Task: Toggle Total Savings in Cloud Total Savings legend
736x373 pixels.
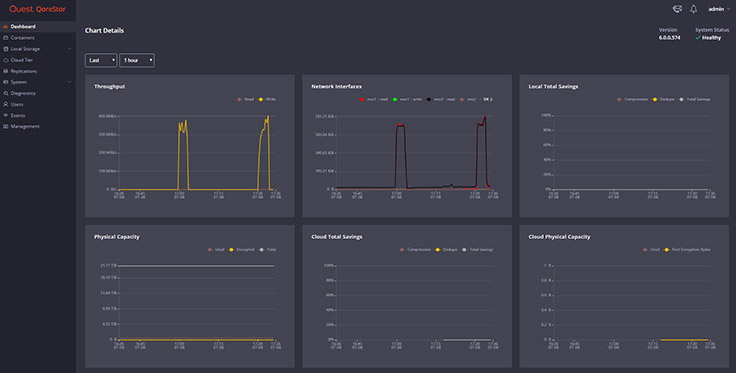Action: (477, 250)
